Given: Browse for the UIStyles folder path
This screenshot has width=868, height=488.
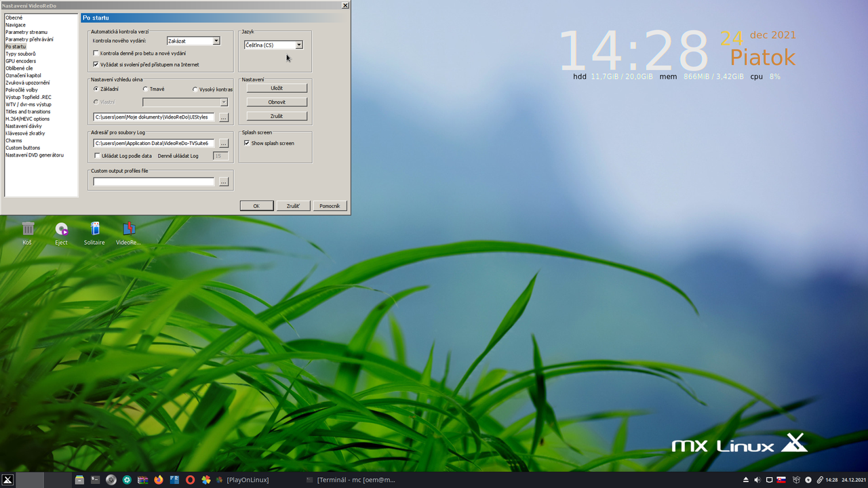Looking at the screenshot, I should click(224, 117).
